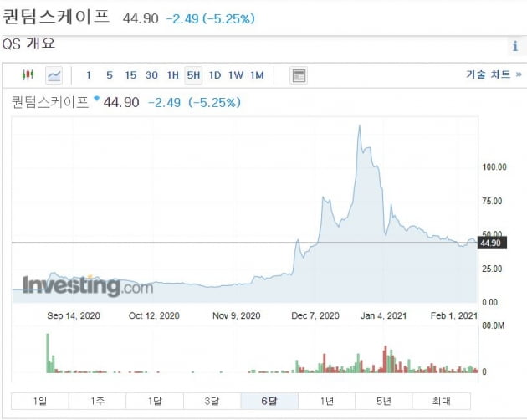
Task: Click the QS 개요 heading
Action: tap(28, 44)
